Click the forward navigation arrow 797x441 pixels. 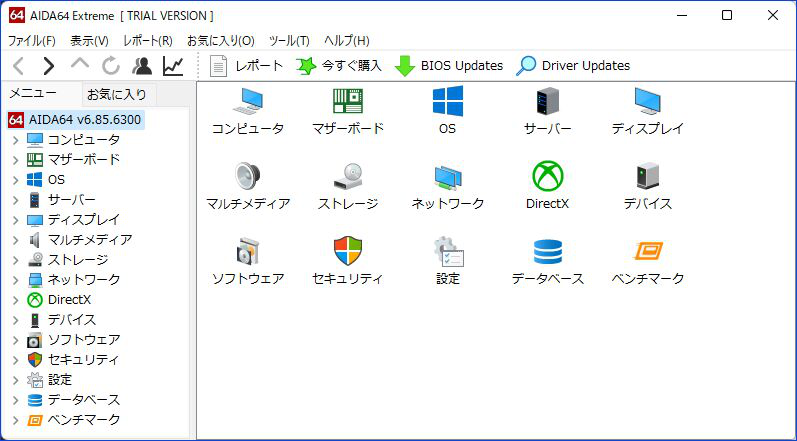(48, 66)
